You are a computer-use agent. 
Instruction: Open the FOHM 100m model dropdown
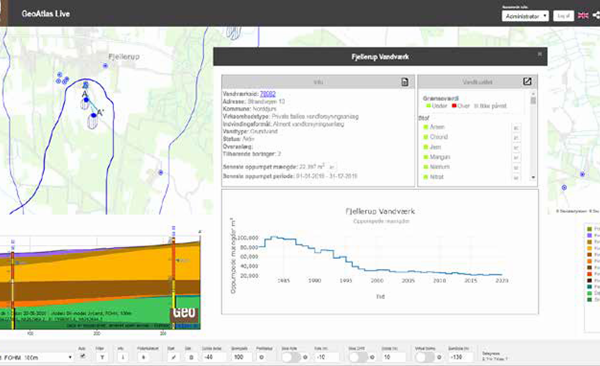click(x=36, y=358)
